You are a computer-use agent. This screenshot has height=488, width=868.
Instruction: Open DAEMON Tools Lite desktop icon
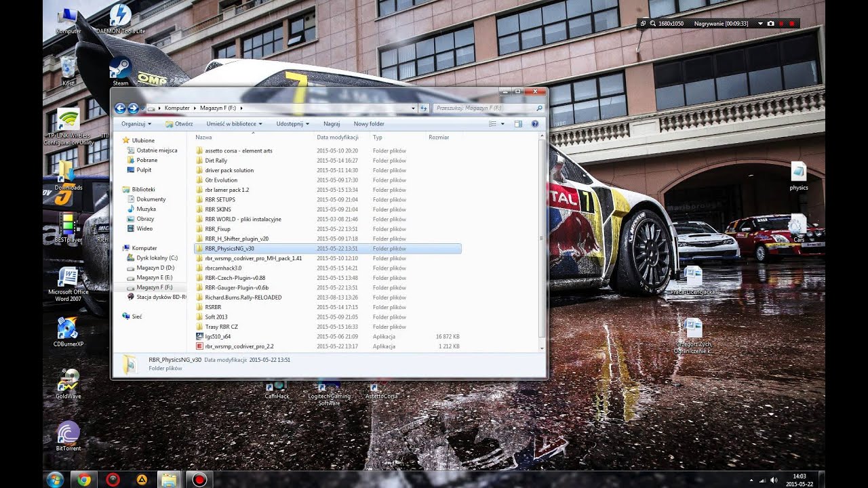point(121,19)
